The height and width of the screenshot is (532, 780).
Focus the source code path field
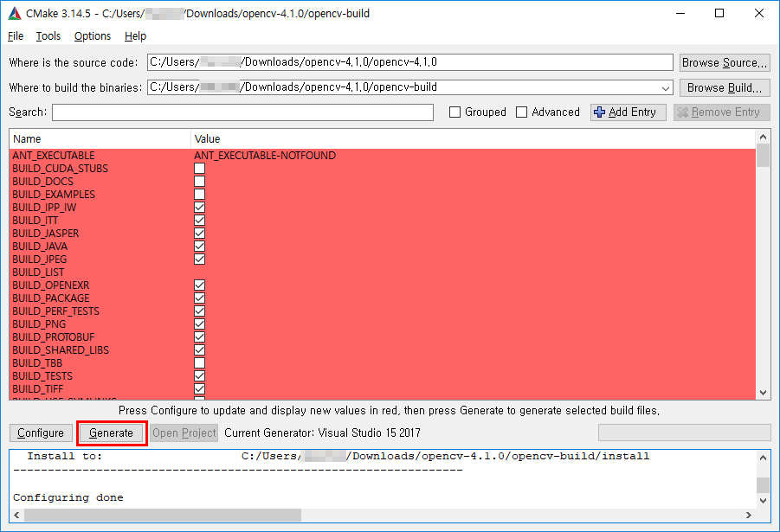click(x=409, y=62)
